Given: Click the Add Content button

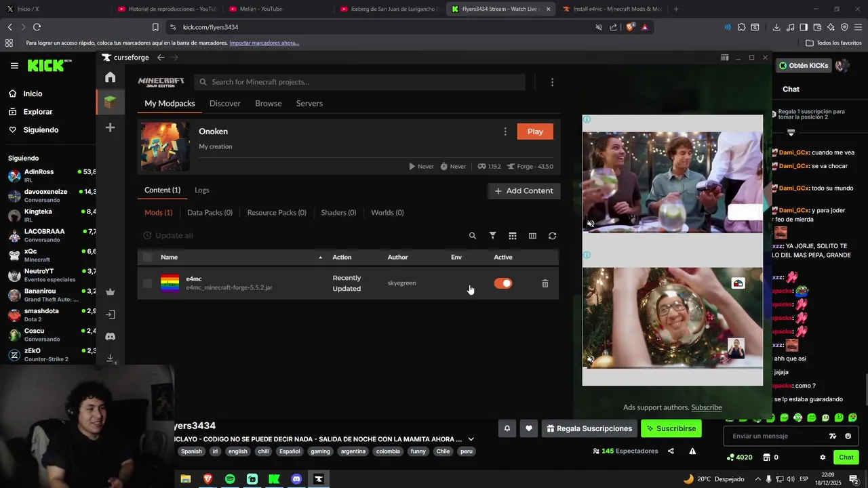Looking at the screenshot, I should pos(524,191).
